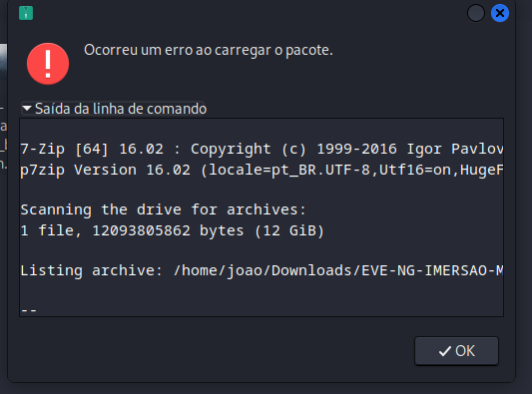Screen dimensions: 532x394
Task: Click the checkmark icon on the OK button
Action: coord(445,351)
